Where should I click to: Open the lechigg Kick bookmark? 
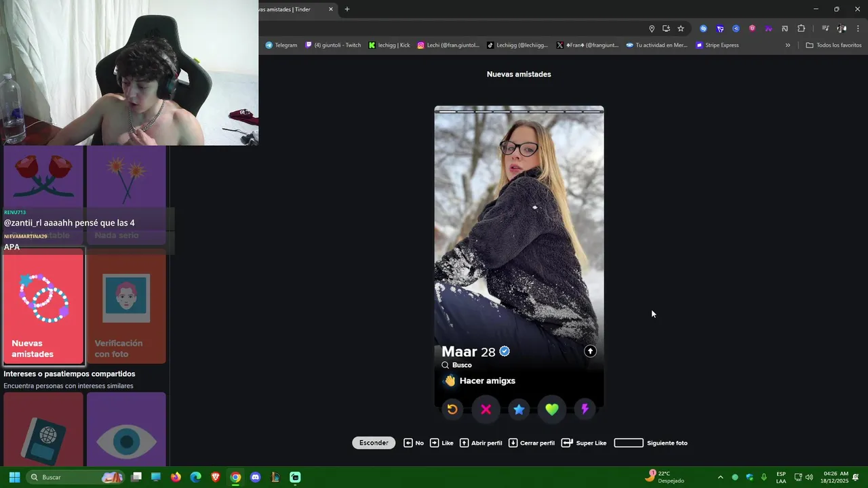tap(389, 45)
